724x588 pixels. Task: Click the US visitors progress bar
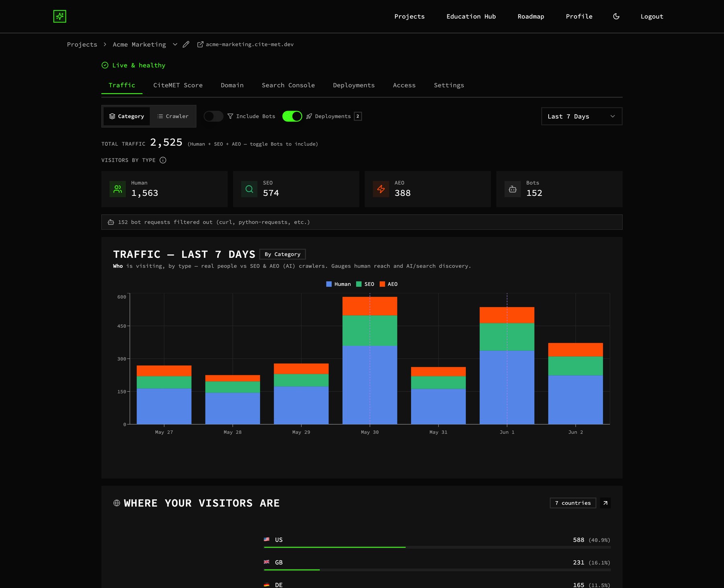[437, 547]
